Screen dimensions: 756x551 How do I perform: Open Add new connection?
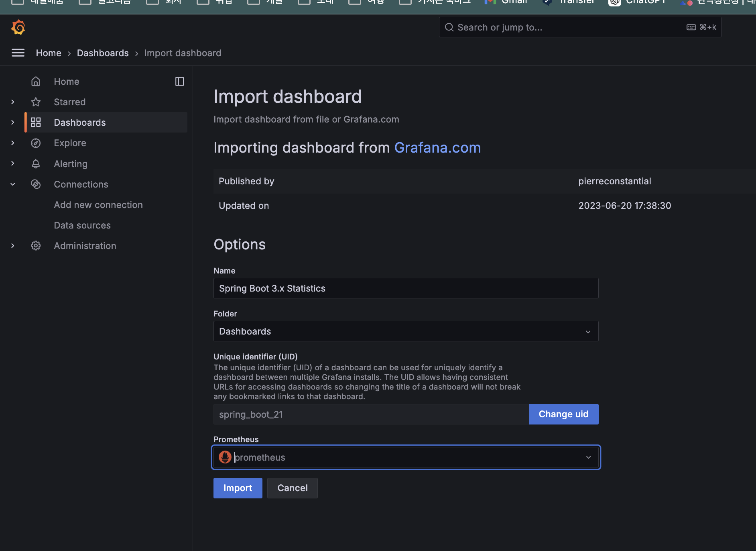[x=98, y=205]
